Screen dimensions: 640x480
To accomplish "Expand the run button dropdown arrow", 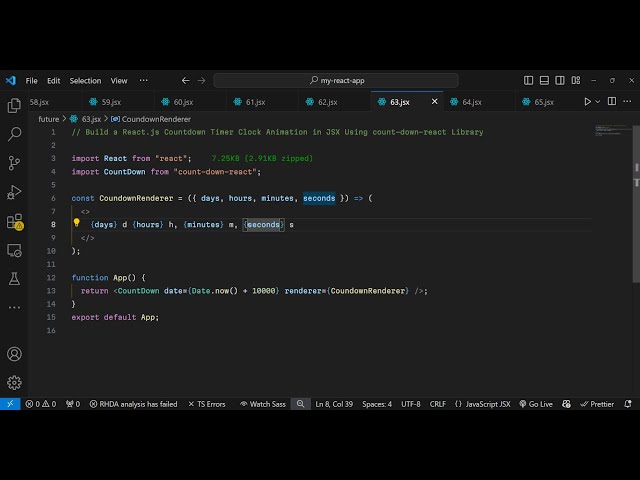I will tap(599, 101).
